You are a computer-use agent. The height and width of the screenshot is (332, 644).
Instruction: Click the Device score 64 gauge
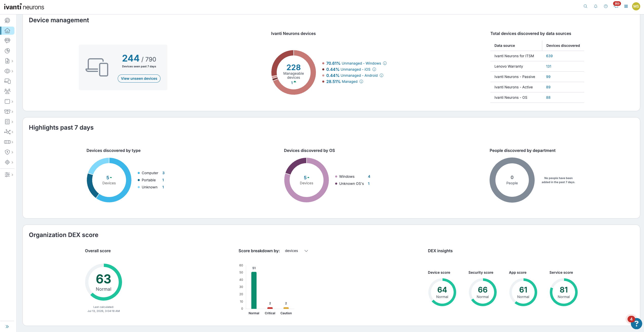pos(442,292)
